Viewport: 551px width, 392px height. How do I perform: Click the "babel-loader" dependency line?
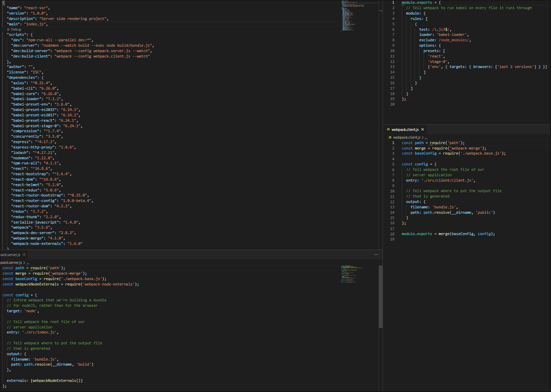click(37, 99)
